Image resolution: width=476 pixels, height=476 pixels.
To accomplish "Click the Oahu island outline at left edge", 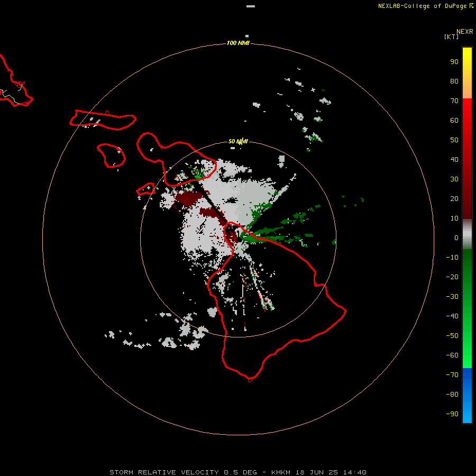I will click(x=16, y=80).
